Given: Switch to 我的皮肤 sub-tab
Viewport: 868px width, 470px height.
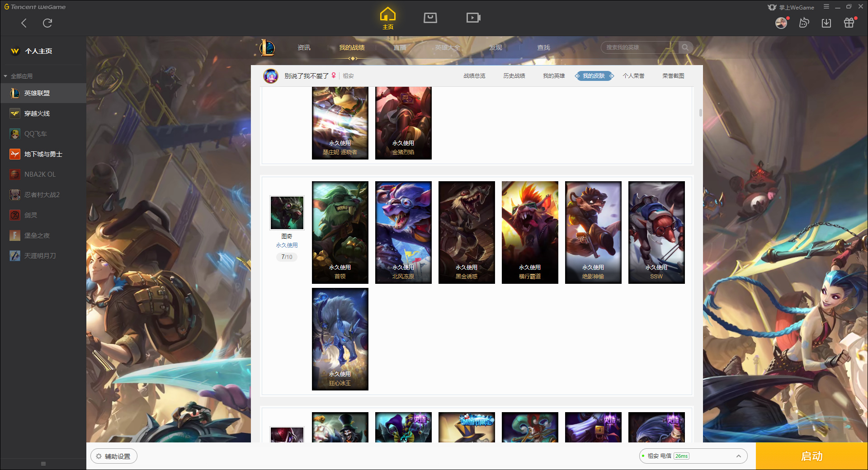Looking at the screenshot, I should (x=594, y=76).
